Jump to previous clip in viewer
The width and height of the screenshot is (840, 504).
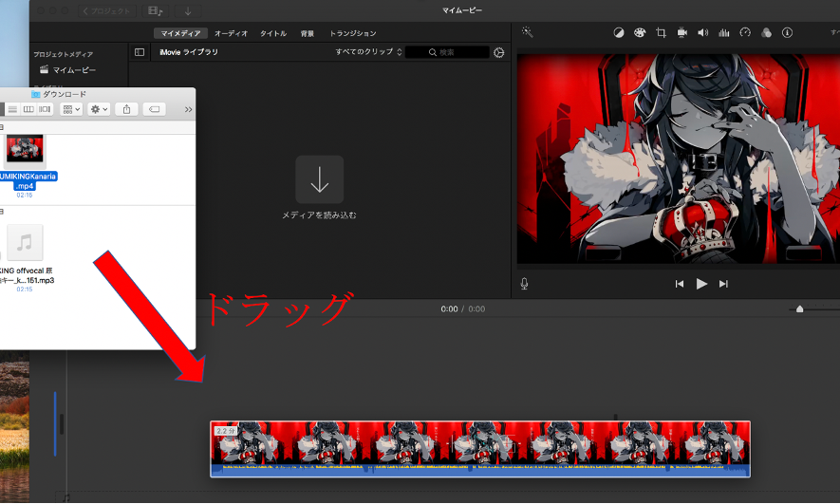point(680,284)
